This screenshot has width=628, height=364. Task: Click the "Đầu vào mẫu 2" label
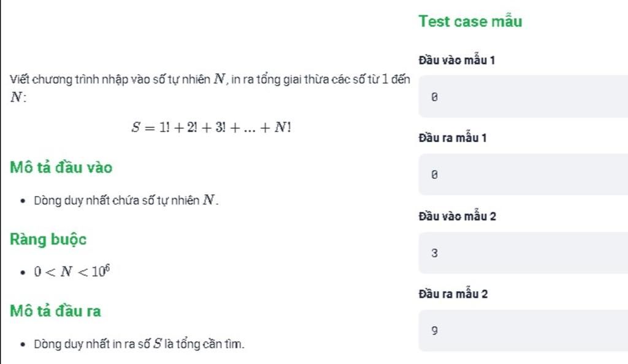pyautogui.click(x=458, y=216)
